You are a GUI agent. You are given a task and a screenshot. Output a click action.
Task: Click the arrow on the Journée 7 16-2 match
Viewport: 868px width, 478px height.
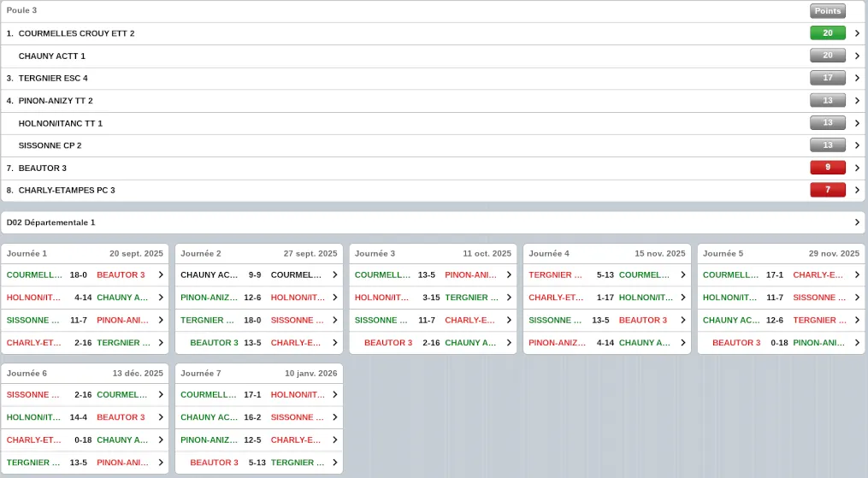(x=334, y=417)
